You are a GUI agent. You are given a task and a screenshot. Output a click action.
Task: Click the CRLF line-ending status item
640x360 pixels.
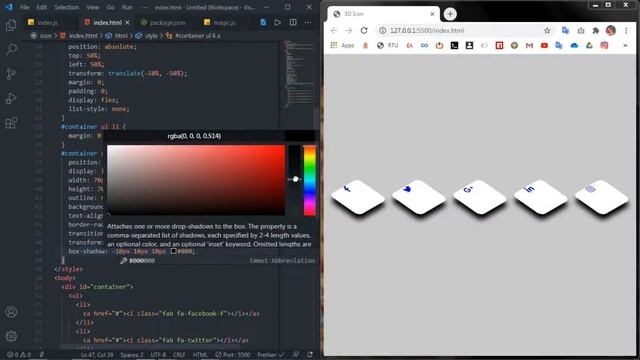179,355
